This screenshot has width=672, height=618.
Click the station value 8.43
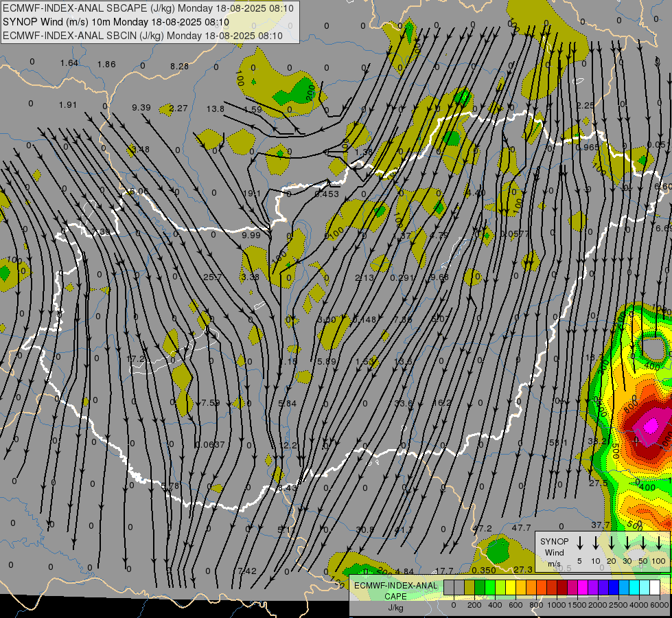(287, 488)
